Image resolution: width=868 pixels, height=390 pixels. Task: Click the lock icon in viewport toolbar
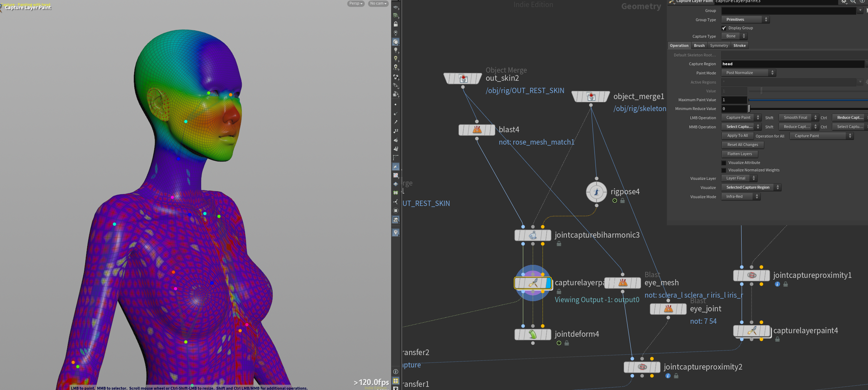[x=396, y=24]
